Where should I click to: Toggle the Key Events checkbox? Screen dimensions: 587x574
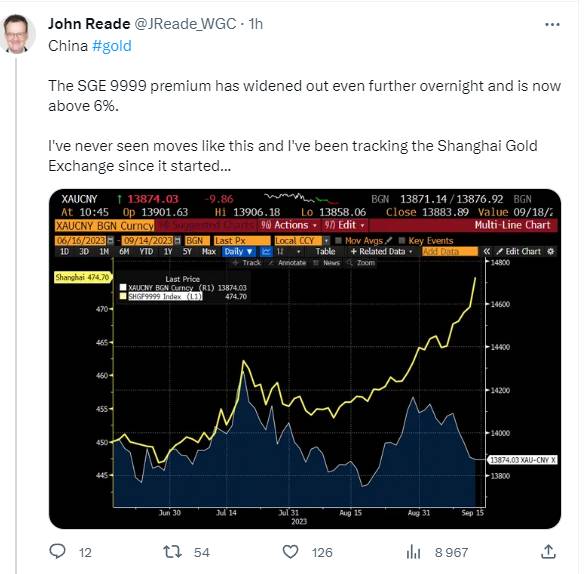pos(402,240)
